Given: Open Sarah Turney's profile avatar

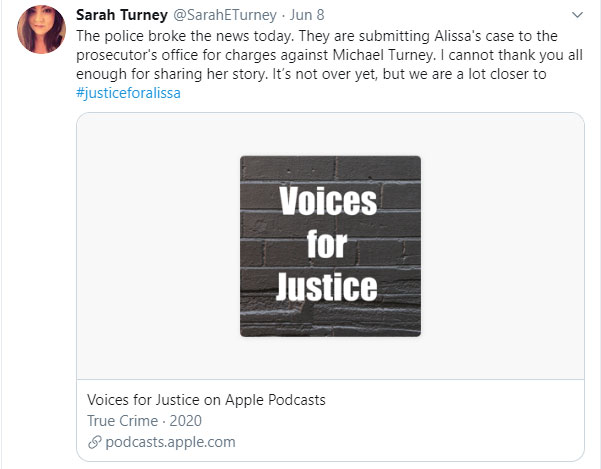Looking at the screenshot, I should click(43, 30).
